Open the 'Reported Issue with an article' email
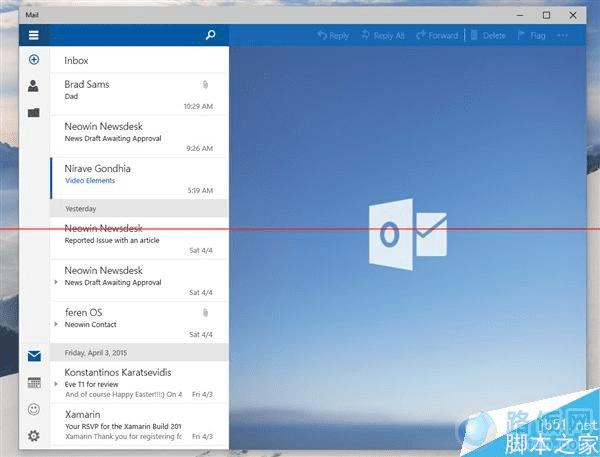 139,238
